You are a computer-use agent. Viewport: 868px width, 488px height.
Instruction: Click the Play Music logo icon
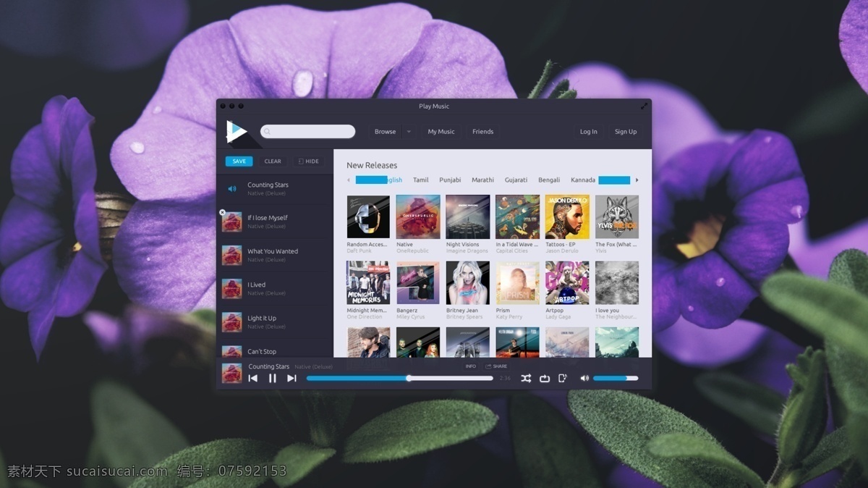237,131
